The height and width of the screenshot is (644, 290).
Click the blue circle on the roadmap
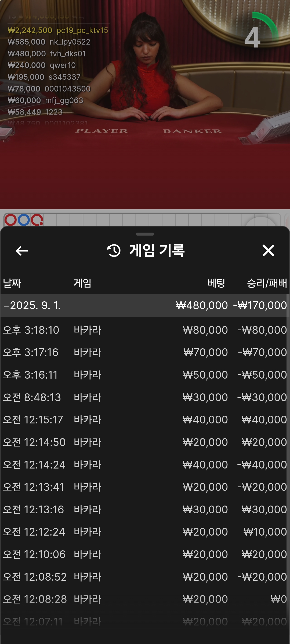tap(24, 220)
